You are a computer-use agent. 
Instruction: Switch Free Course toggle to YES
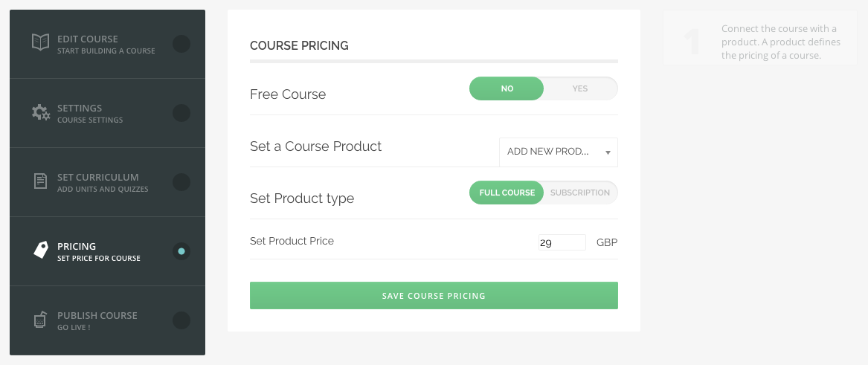tap(580, 88)
